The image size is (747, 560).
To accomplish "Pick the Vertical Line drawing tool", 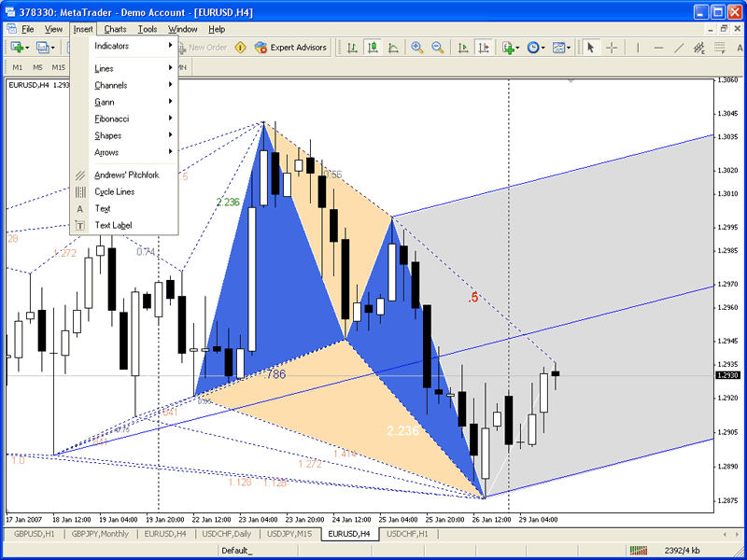I will click(638, 48).
